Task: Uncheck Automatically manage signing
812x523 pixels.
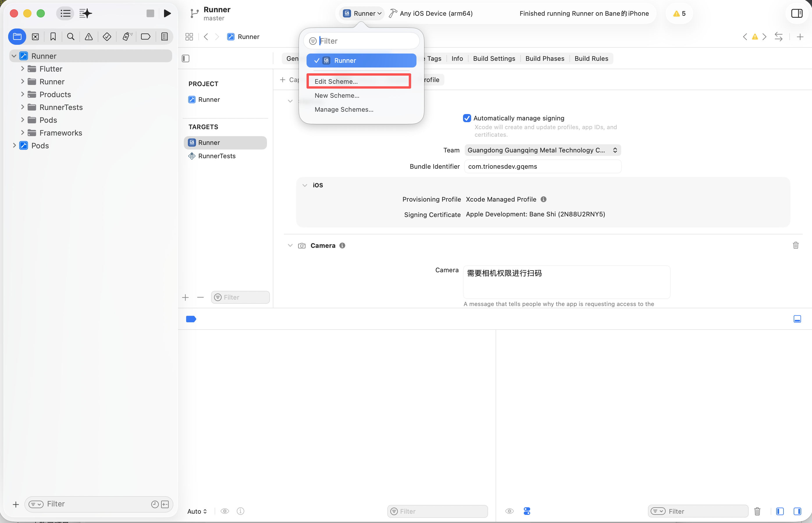Action: pos(467,118)
